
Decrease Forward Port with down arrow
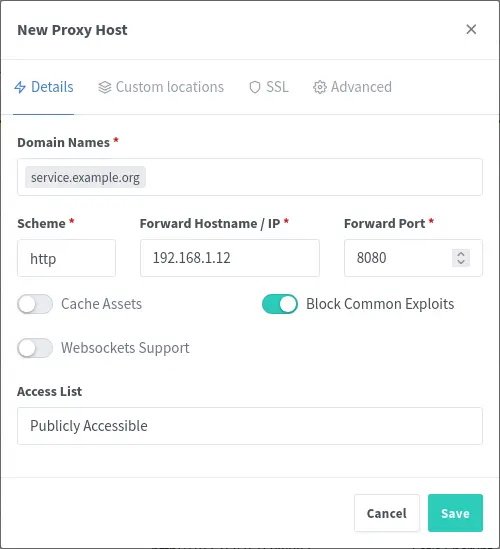tap(461, 262)
